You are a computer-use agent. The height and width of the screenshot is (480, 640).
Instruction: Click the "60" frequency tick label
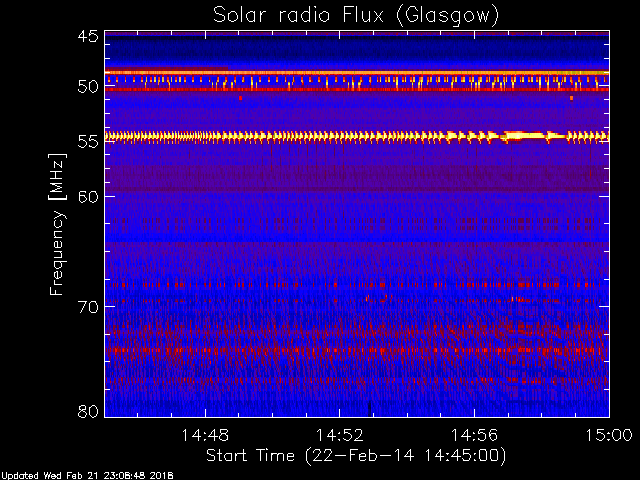[x=88, y=196]
